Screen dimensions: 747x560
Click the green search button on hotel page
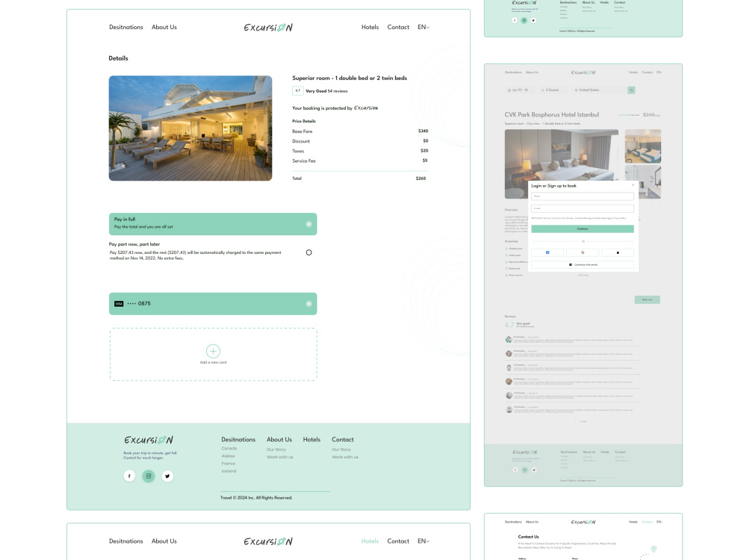click(x=631, y=90)
